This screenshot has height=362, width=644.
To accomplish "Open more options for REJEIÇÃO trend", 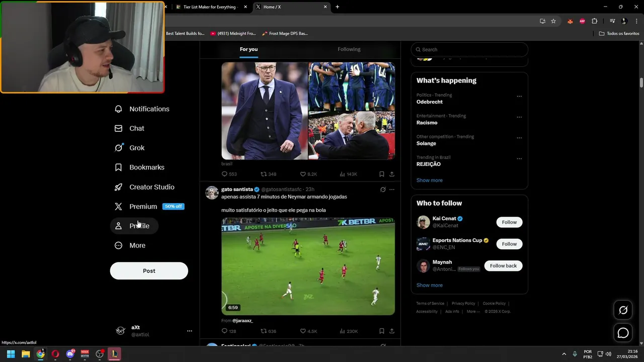I will 519,158.
